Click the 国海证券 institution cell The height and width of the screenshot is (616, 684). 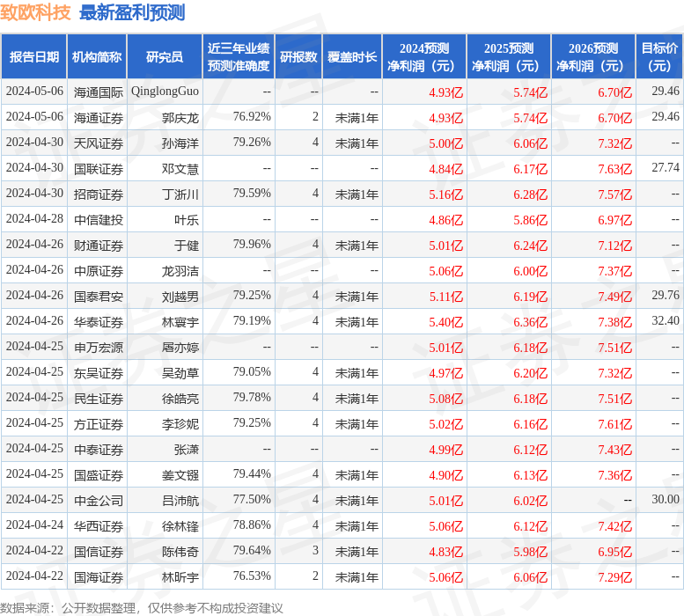[98, 576]
